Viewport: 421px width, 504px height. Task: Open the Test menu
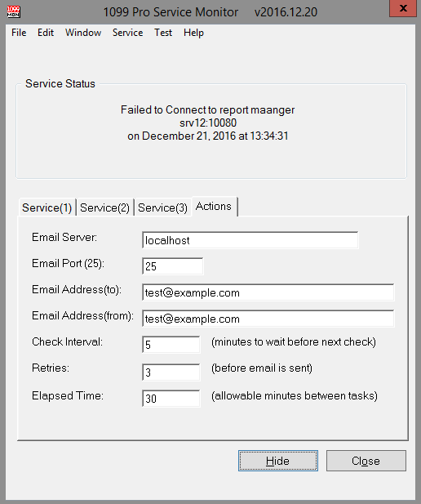pyautogui.click(x=163, y=33)
